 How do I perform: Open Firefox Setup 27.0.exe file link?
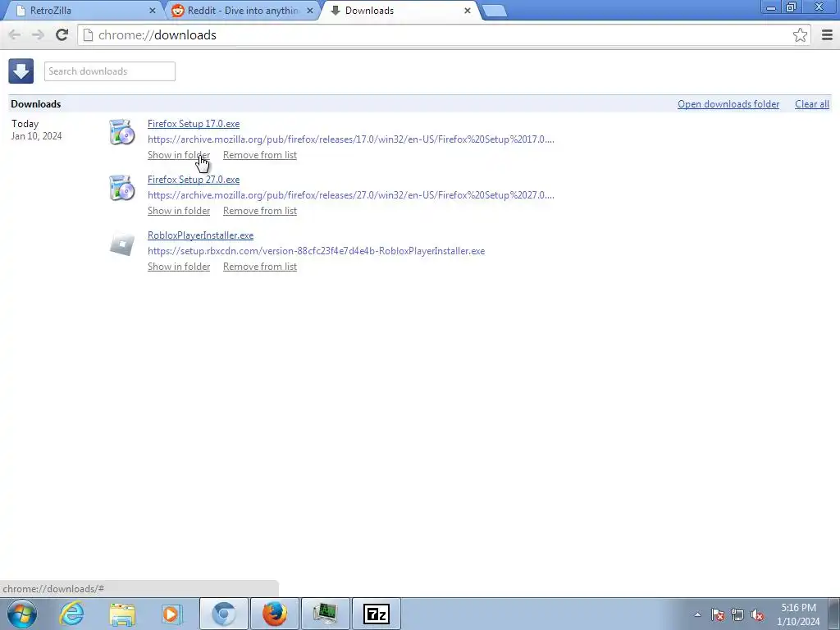pyautogui.click(x=194, y=180)
